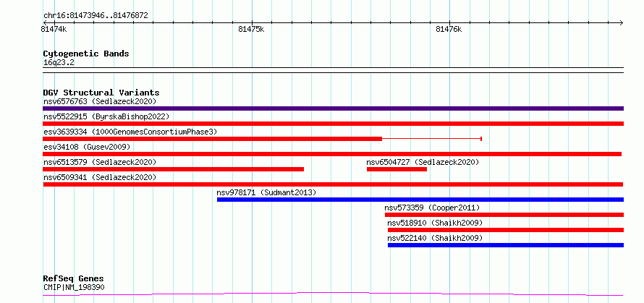Click the esv3639334 red variant bar

click(212, 139)
